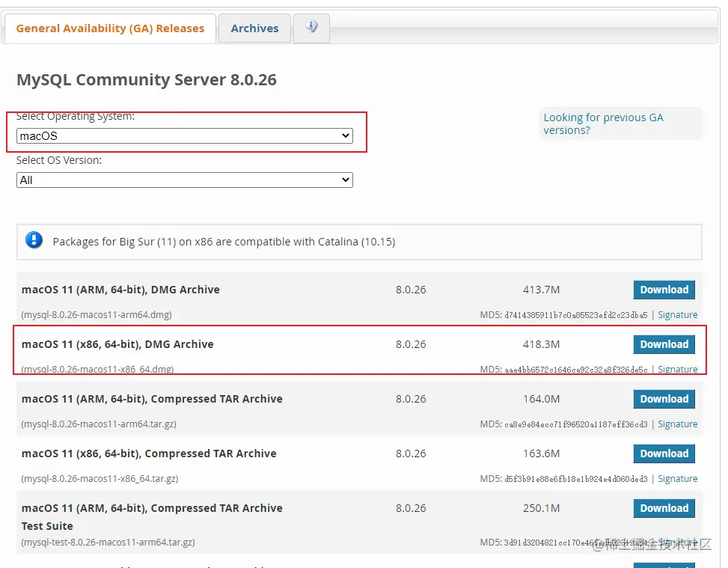The height and width of the screenshot is (568, 728).
Task: Open the General Availability (GA) Releases tab
Action: click(110, 28)
